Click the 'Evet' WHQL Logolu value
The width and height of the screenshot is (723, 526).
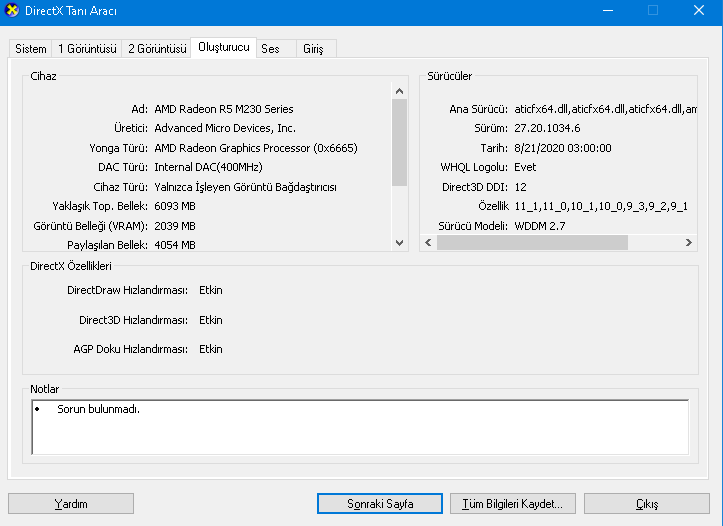pyautogui.click(x=525, y=167)
